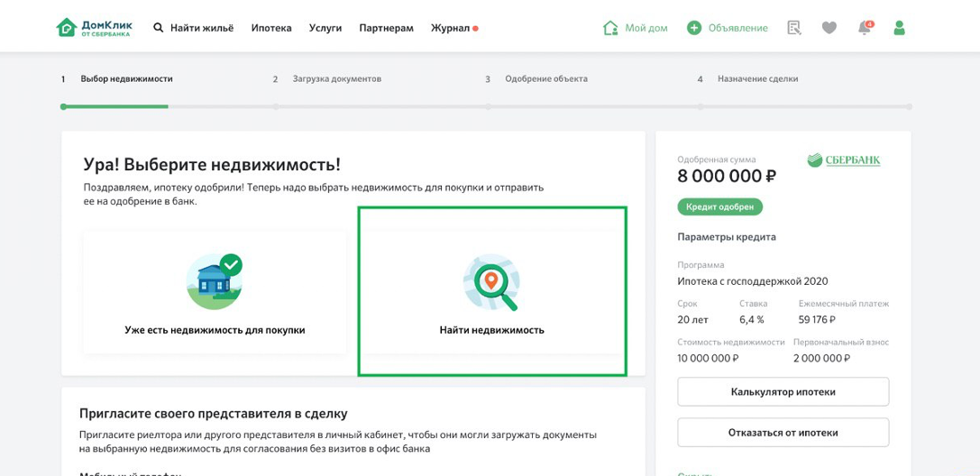This screenshot has width=980, height=476.
Task: Click the Сбербанк logo
Action: pos(844,160)
